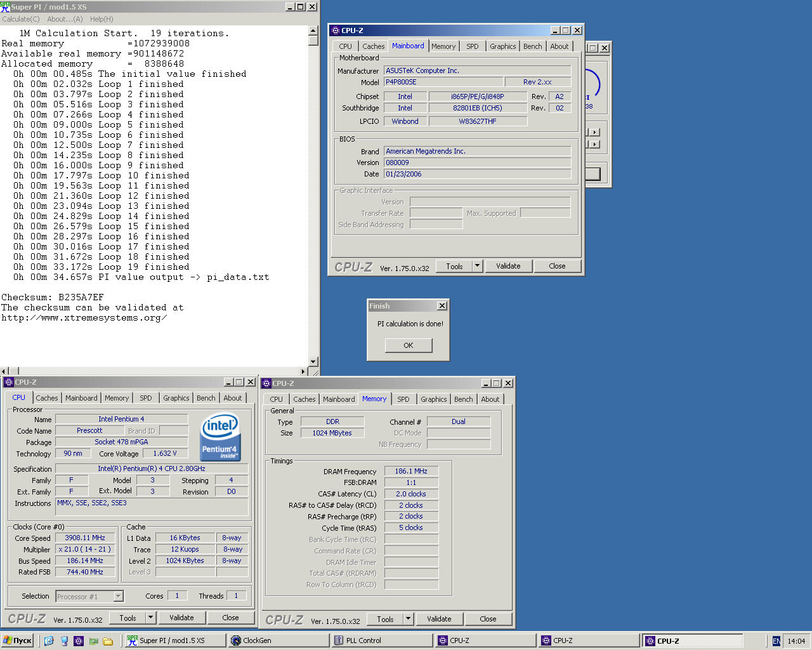Viewport: 812px width, 650px height.
Task: Click the CPU-Z Mainboard window title icon
Action: tap(336, 30)
